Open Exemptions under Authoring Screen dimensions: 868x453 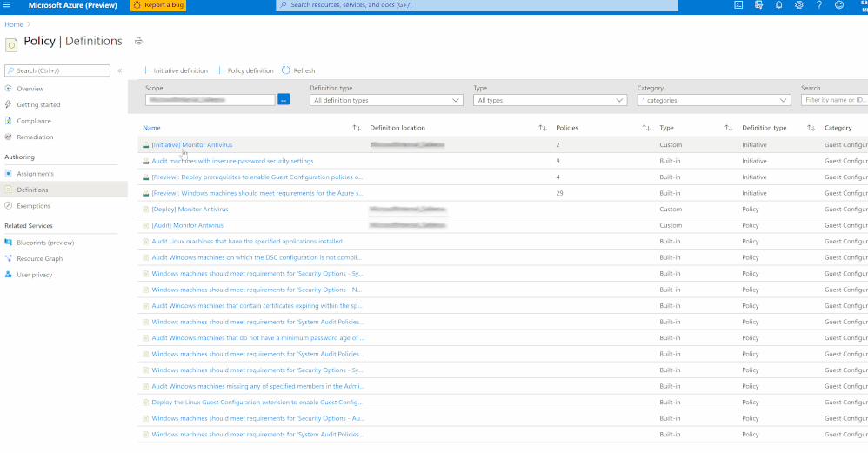(33, 206)
